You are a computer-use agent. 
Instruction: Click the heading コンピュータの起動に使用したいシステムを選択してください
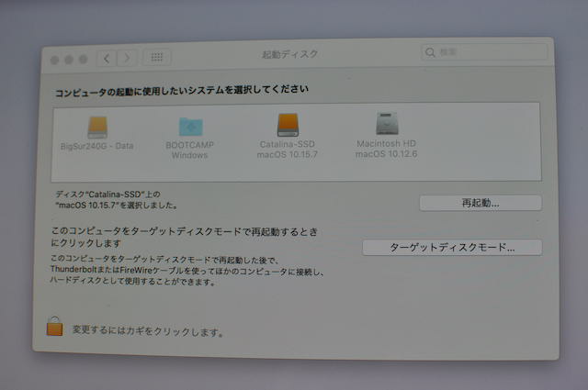pyautogui.click(x=182, y=91)
